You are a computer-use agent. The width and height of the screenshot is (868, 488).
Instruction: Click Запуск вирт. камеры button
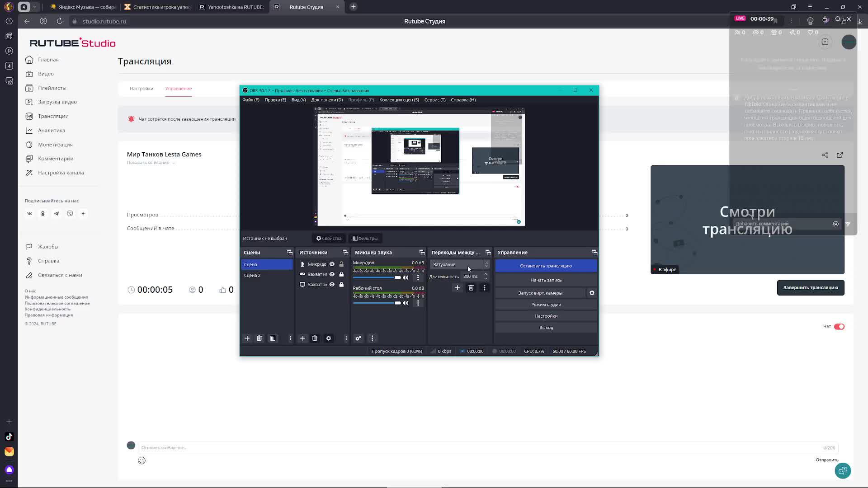coord(540,293)
